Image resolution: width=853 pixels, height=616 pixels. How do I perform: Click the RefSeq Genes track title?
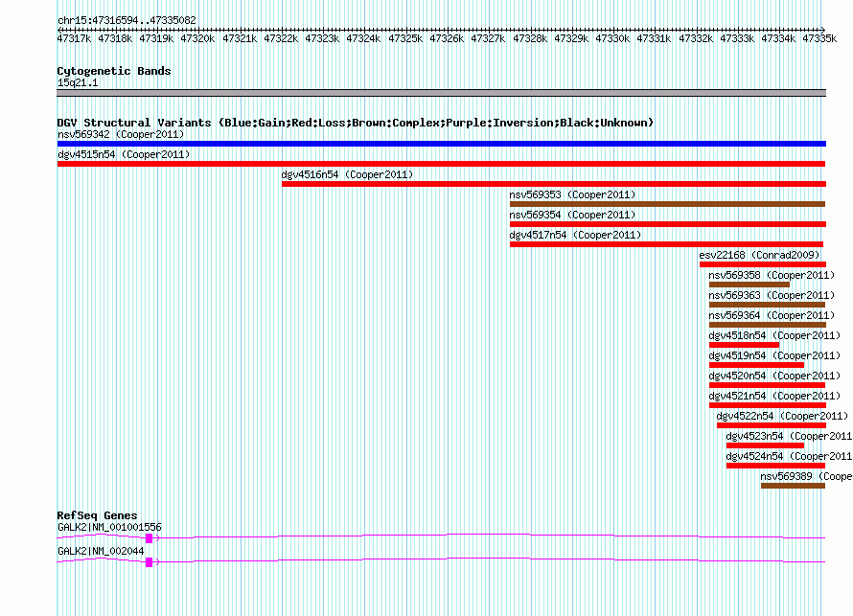pyautogui.click(x=97, y=515)
